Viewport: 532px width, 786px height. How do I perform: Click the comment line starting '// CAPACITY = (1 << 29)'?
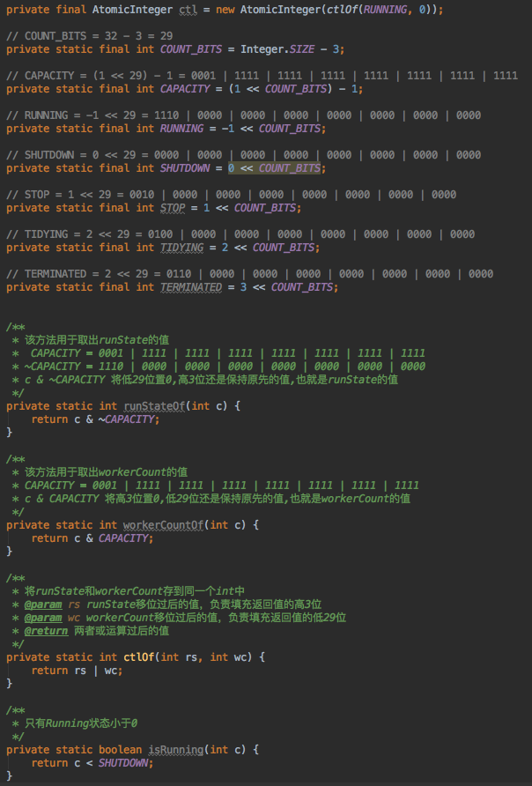[x=262, y=76]
